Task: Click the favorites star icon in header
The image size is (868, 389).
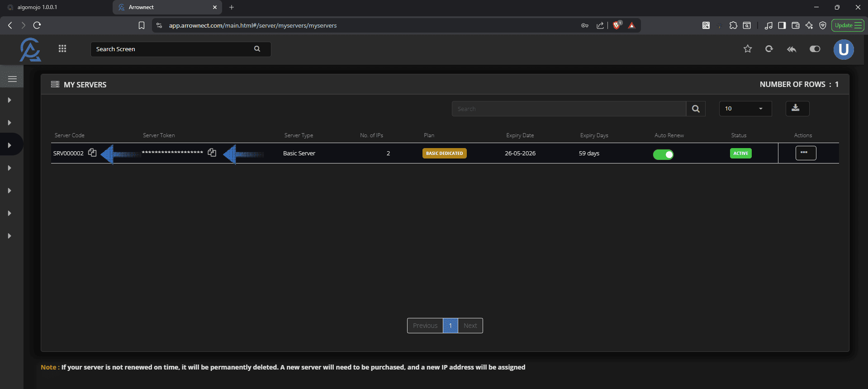Action: 748,49
